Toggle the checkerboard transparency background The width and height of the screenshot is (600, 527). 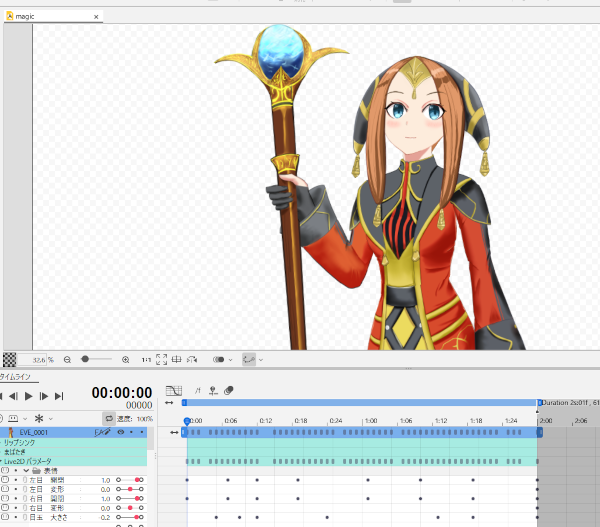9,360
